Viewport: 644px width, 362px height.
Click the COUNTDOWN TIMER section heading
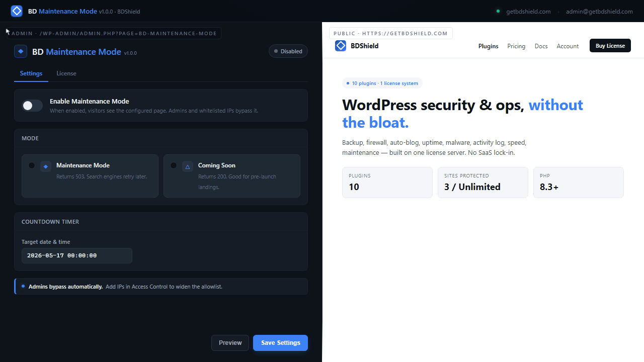point(50,222)
